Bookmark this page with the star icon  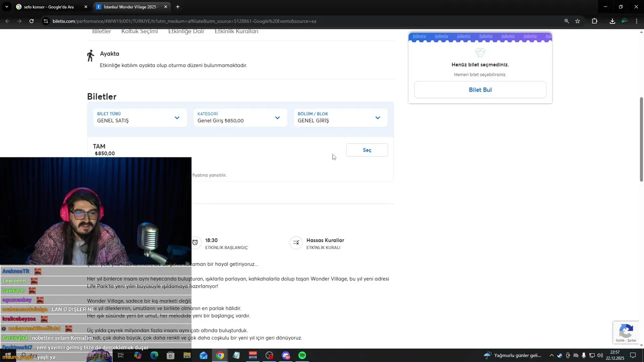click(578, 21)
